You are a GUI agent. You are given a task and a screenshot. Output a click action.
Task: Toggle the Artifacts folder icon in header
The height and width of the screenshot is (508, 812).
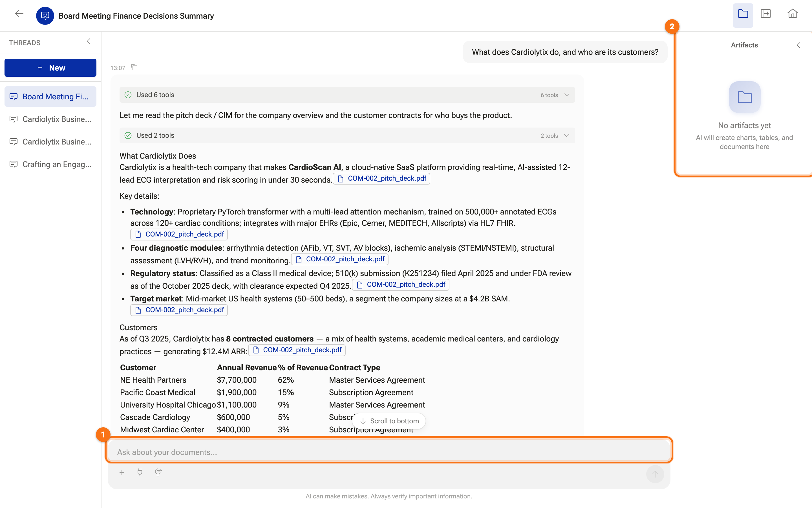tap(743, 14)
